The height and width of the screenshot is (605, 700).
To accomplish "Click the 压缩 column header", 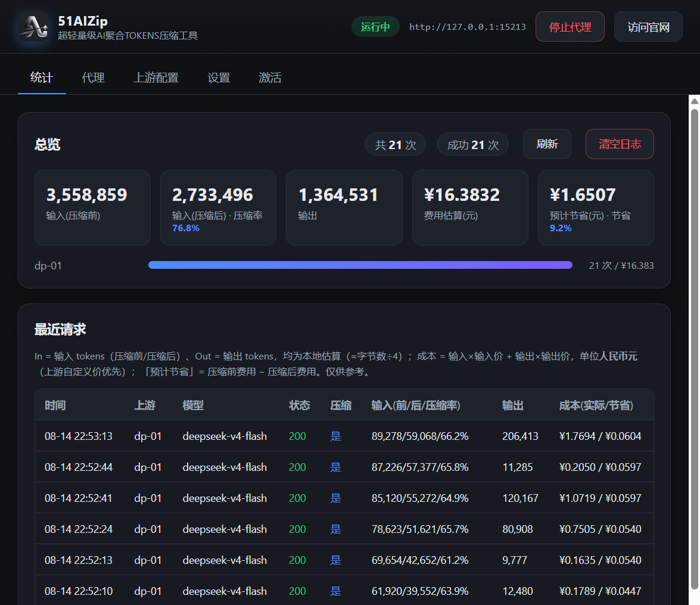I will click(341, 405).
